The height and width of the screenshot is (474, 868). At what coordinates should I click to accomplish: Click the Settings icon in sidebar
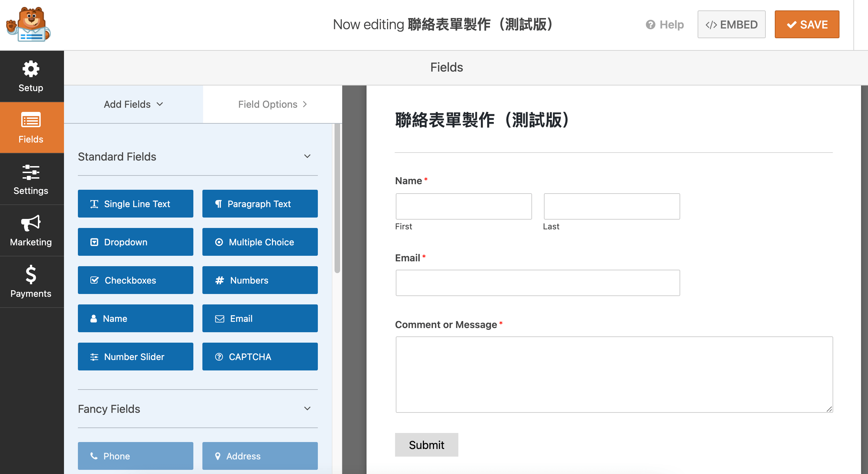[31, 179]
